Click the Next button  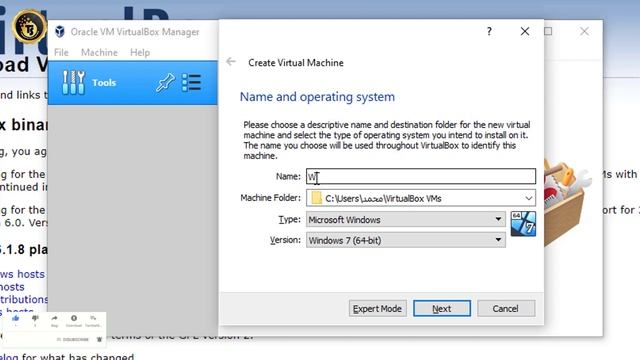click(x=442, y=309)
